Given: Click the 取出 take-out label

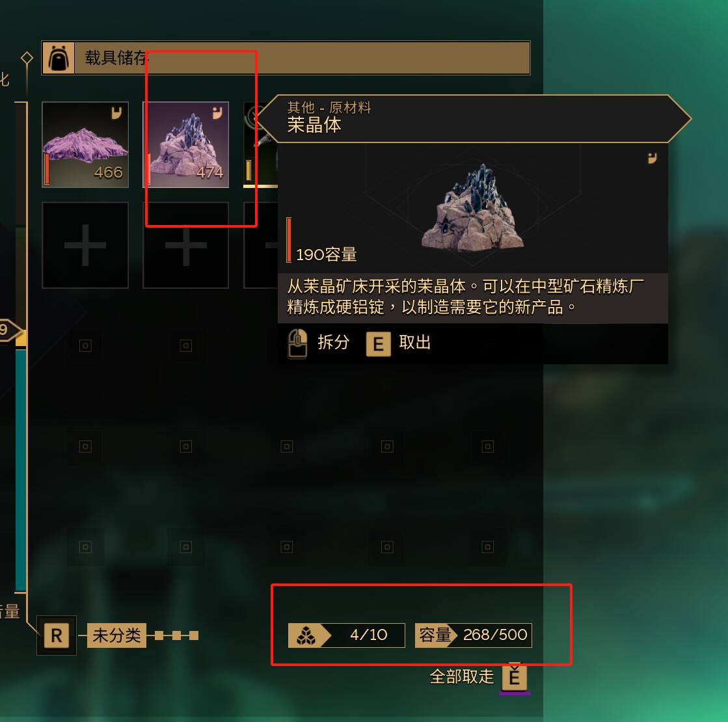Looking at the screenshot, I should [414, 343].
